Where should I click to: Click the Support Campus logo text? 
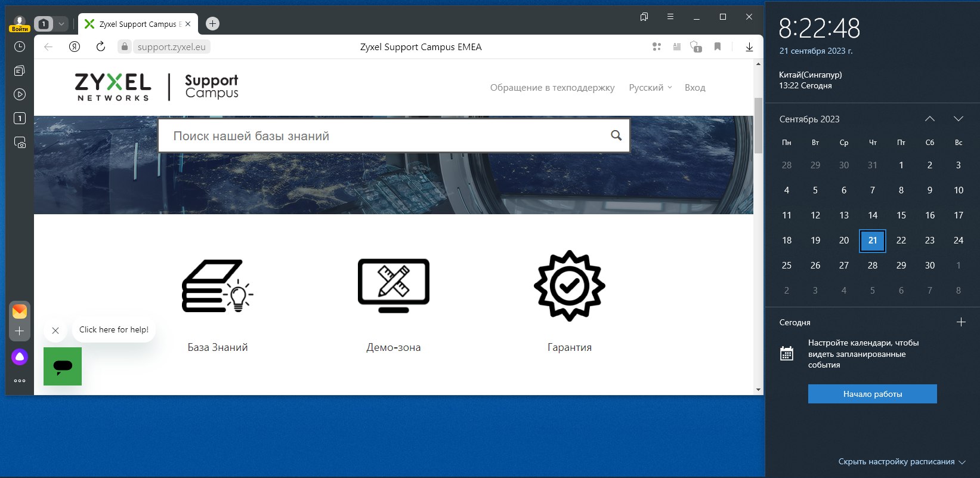click(x=212, y=87)
